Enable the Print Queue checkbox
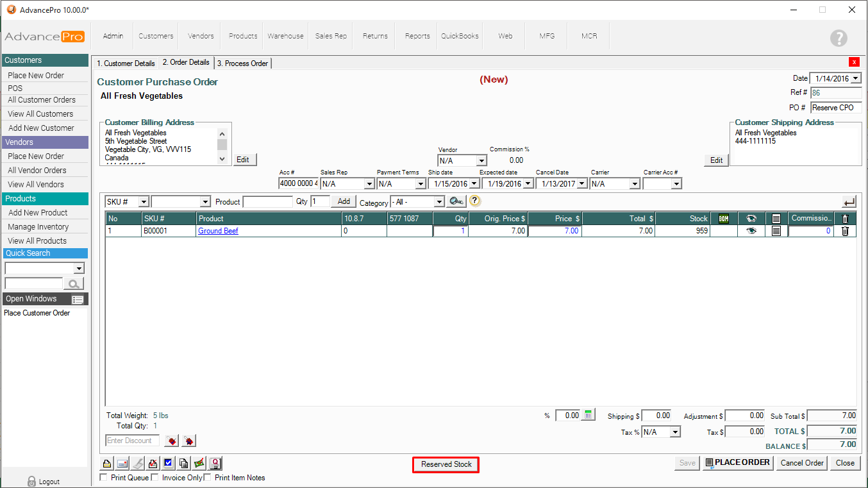868x488 pixels. 104,478
